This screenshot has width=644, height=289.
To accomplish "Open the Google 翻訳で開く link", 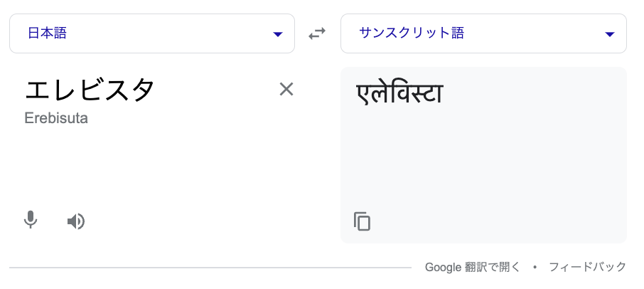I will tap(472, 267).
